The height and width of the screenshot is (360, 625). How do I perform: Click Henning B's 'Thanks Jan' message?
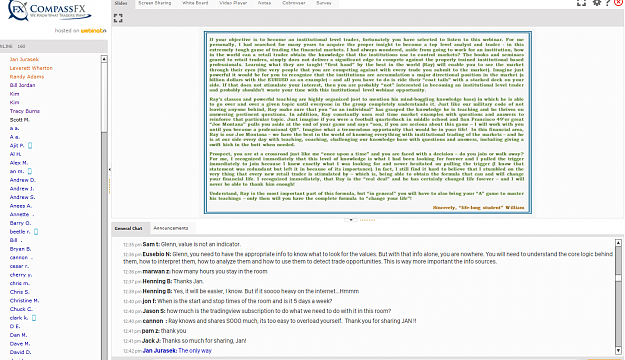(x=163, y=281)
